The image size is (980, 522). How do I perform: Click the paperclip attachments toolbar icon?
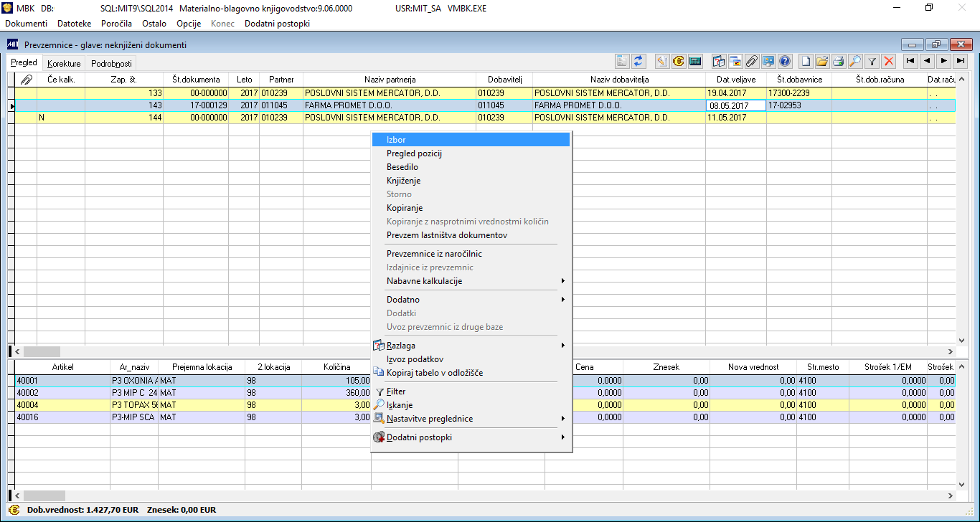pos(753,62)
